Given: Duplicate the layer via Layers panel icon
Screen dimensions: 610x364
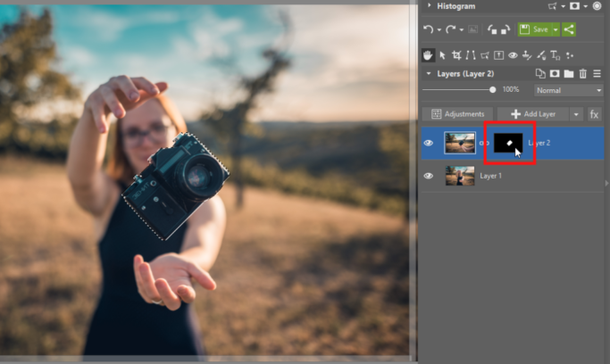Looking at the screenshot, I should click(x=540, y=73).
